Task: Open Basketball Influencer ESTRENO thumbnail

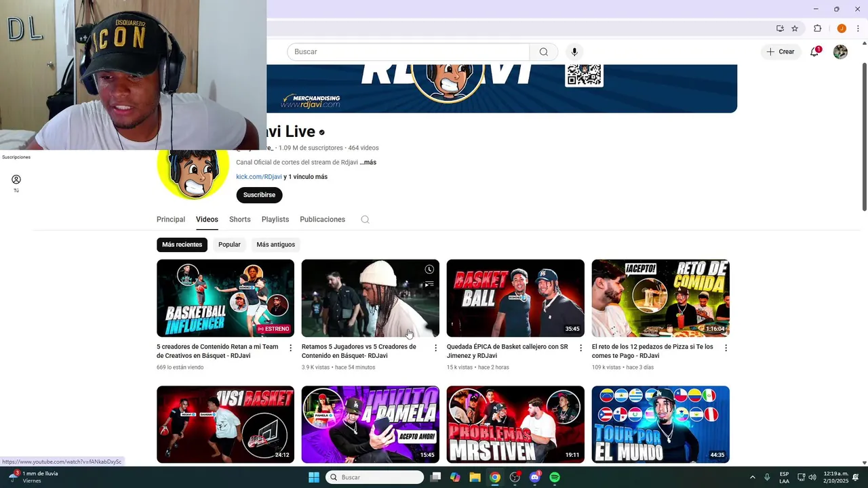Action: coord(225,298)
